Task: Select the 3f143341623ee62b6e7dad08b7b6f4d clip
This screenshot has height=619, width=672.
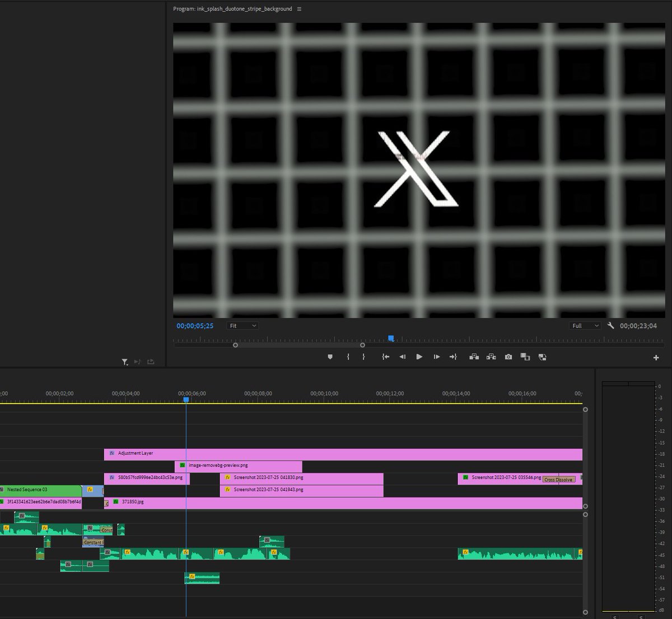Action: point(41,503)
